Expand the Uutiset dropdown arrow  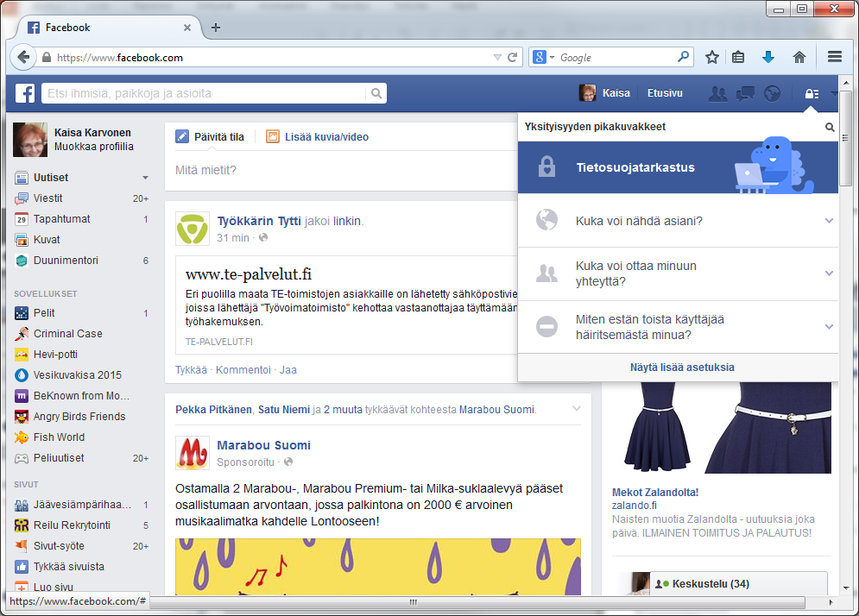point(145,178)
